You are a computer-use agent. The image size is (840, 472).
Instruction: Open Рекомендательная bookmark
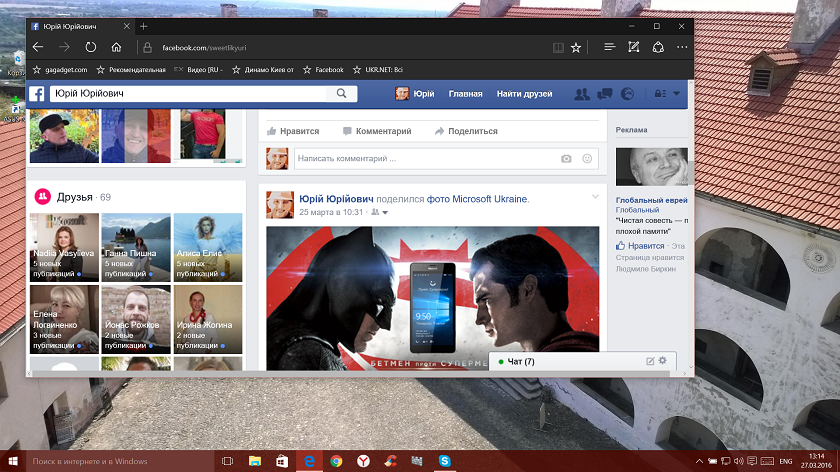(131, 70)
